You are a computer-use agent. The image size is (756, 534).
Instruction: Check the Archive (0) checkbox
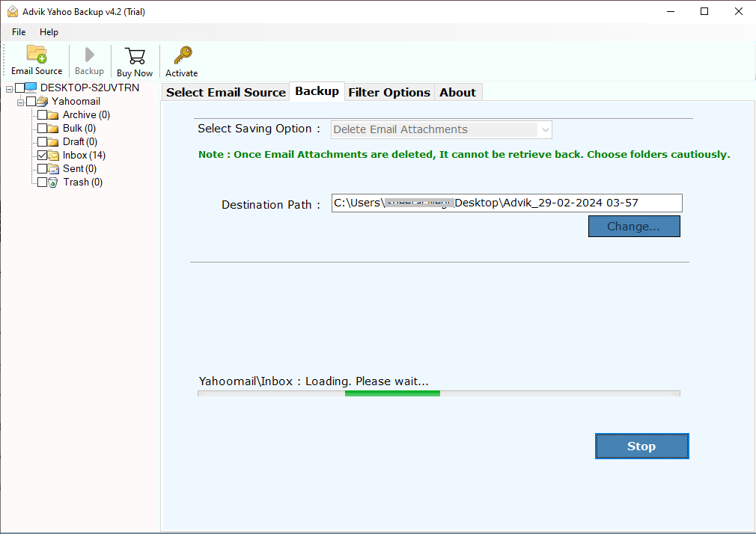pos(43,114)
